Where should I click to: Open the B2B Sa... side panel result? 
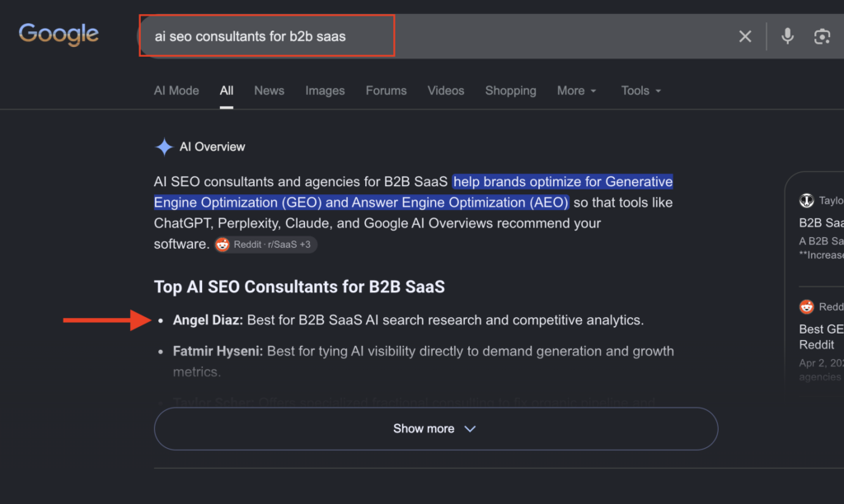coord(821,222)
